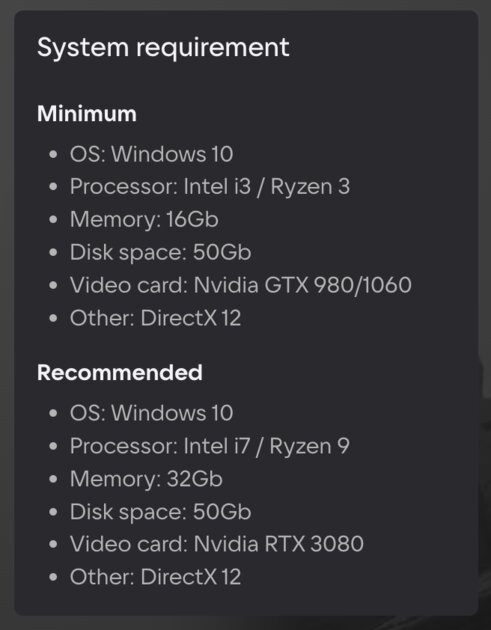The height and width of the screenshot is (630, 491).
Task: Select the Memory: 16Gb entry
Action: [144, 220]
